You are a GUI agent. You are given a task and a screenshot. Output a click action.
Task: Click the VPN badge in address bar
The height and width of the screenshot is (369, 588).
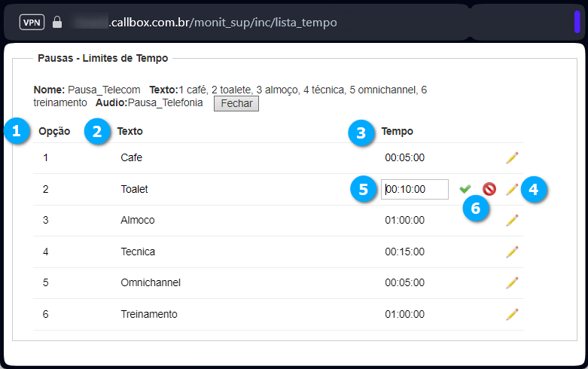(32, 22)
